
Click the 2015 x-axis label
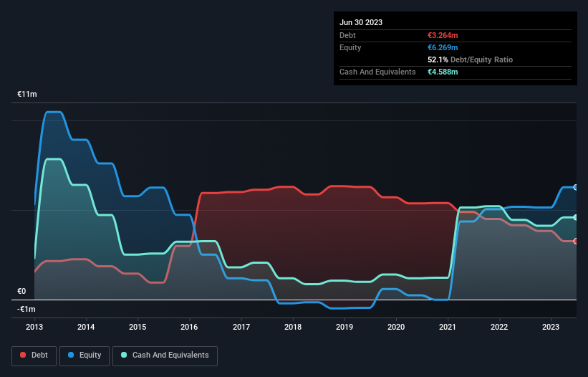(x=138, y=327)
